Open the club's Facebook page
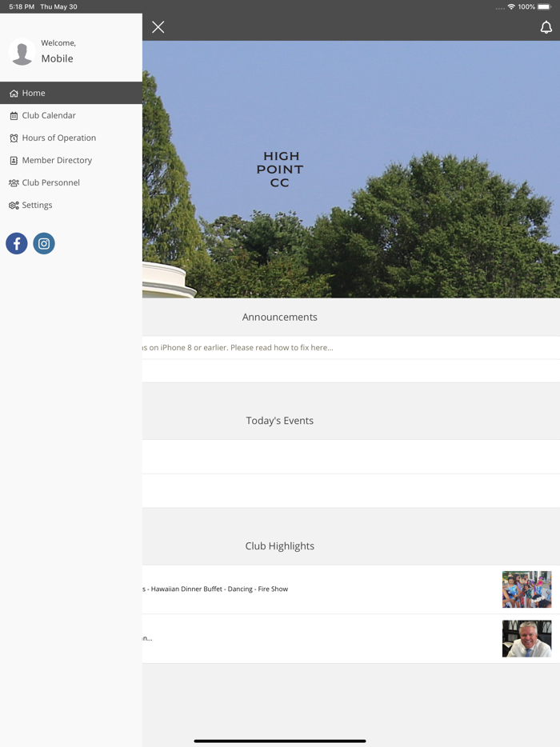Image resolution: width=560 pixels, height=747 pixels. point(17,243)
